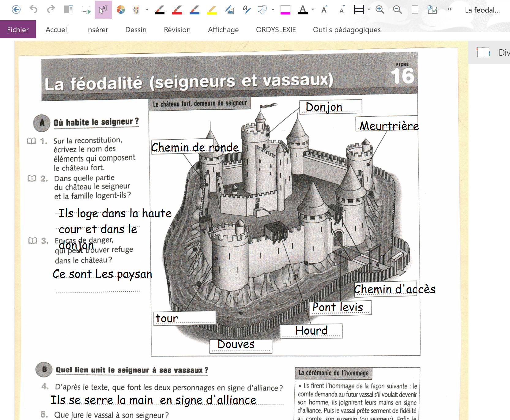
Task: Undo the last action
Action: [33, 10]
